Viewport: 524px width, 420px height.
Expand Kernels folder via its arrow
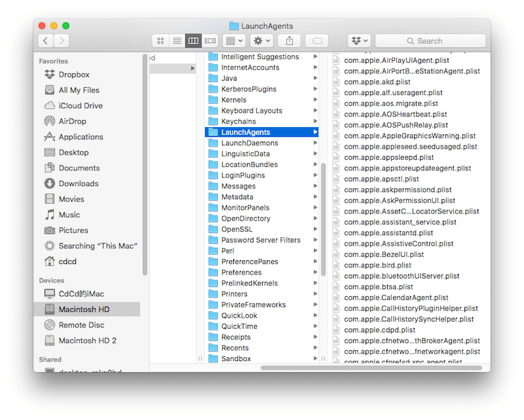[315, 100]
